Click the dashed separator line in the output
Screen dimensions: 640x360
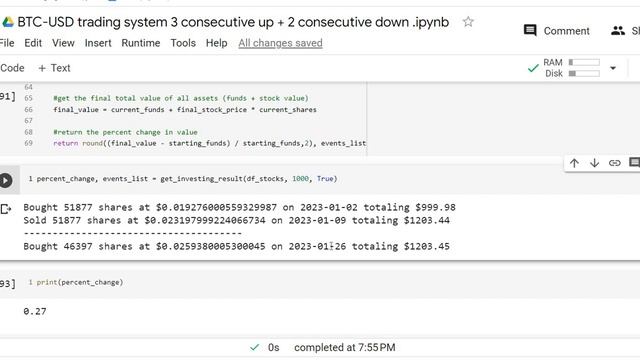[x=133, y=233]
